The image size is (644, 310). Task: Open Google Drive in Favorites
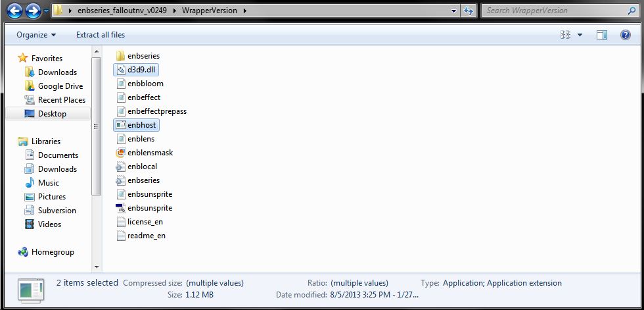[60, 86]
